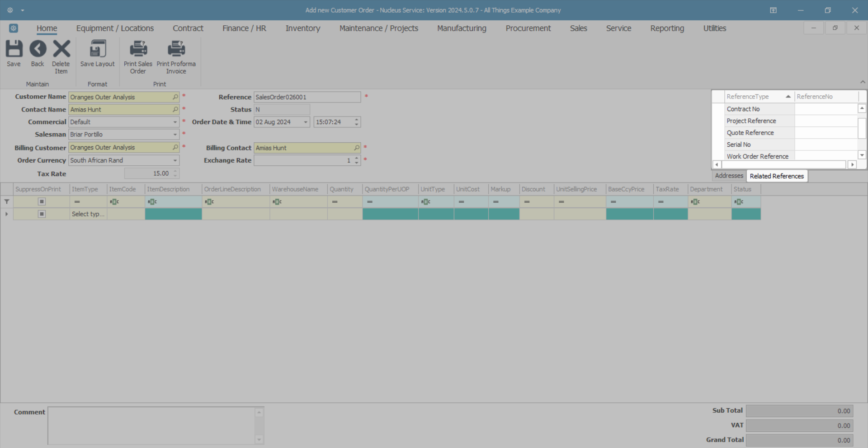Image resolution: width=868 pixels, height=448 pixels.
Task: Select the Serial No reference row
Action: (x=790, y=145)
